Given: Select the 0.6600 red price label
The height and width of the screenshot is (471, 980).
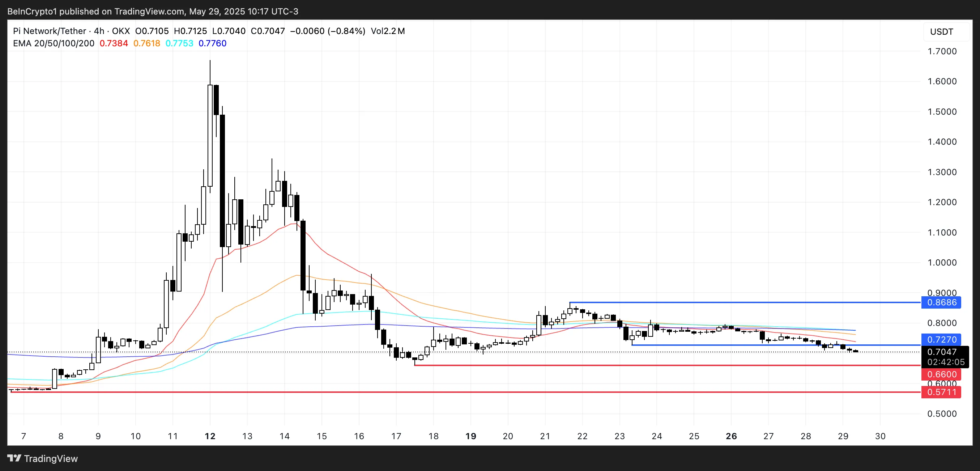Looking at the screenshot, I should pyautogui.click(x=941, y=374).
